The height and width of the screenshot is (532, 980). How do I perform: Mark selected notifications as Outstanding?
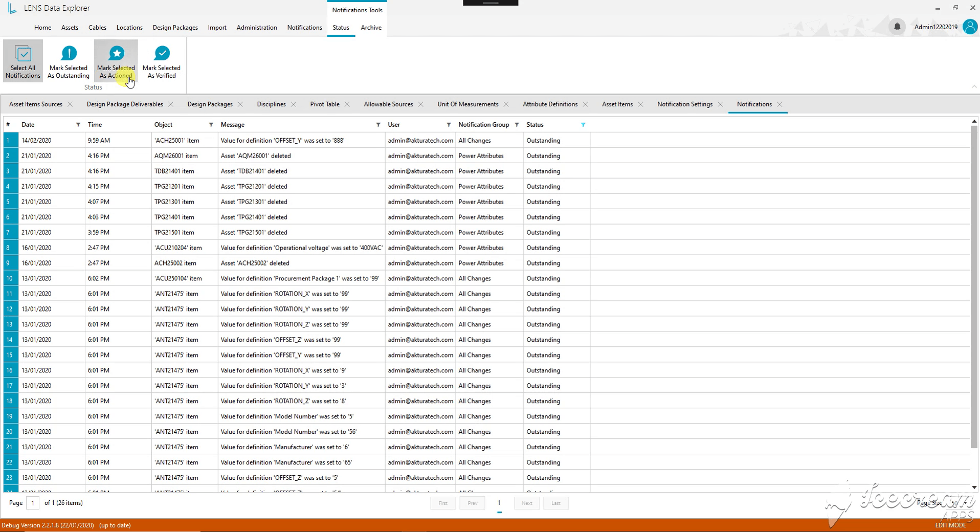69,62
